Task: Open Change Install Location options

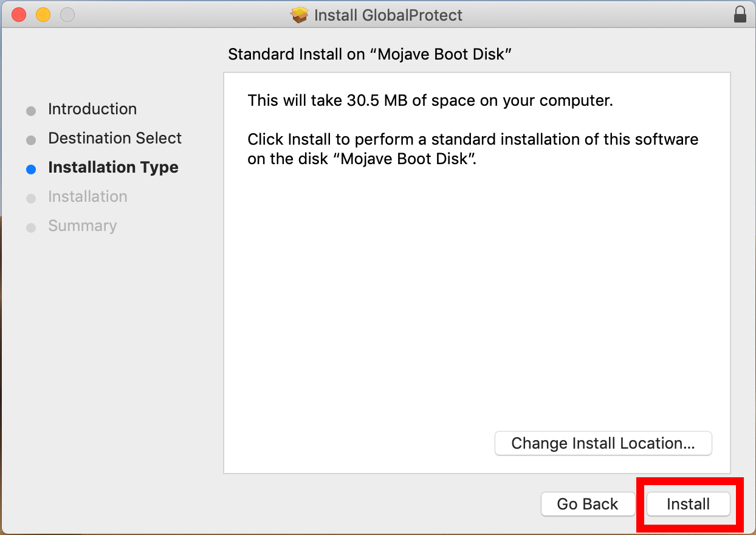Action: [603, 443]
